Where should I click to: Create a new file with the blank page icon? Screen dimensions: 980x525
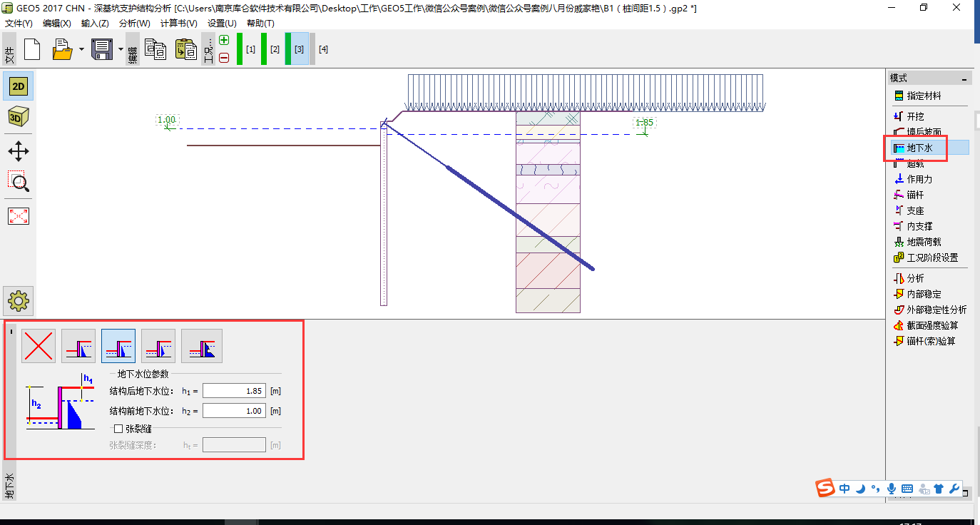(x=32, y=49)
